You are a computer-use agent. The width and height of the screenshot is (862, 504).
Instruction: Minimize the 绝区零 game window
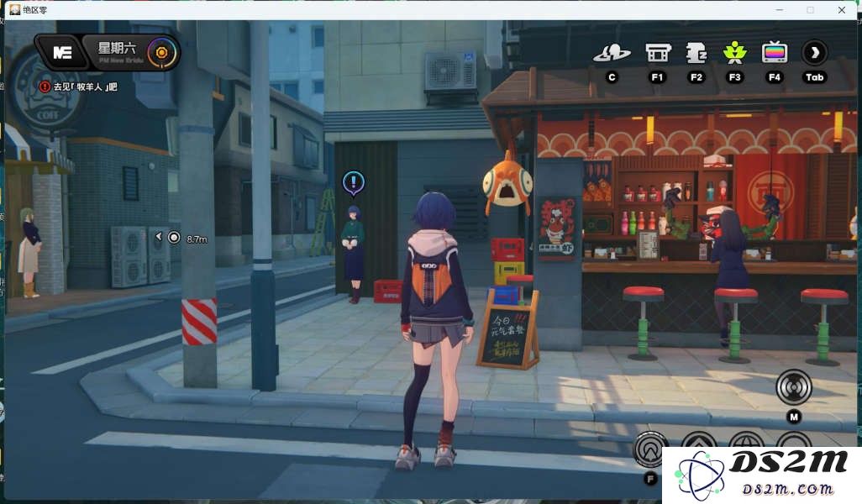coord(779,10)
